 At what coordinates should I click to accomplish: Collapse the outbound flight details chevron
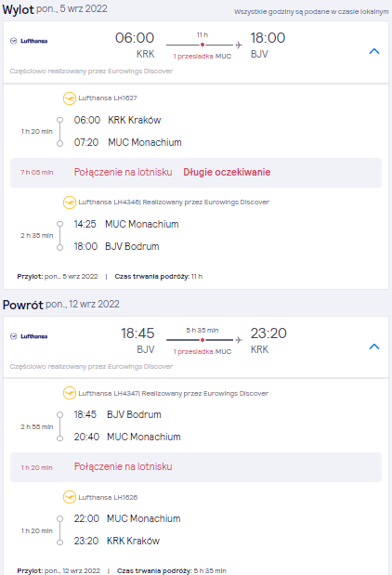coord(374,51)
